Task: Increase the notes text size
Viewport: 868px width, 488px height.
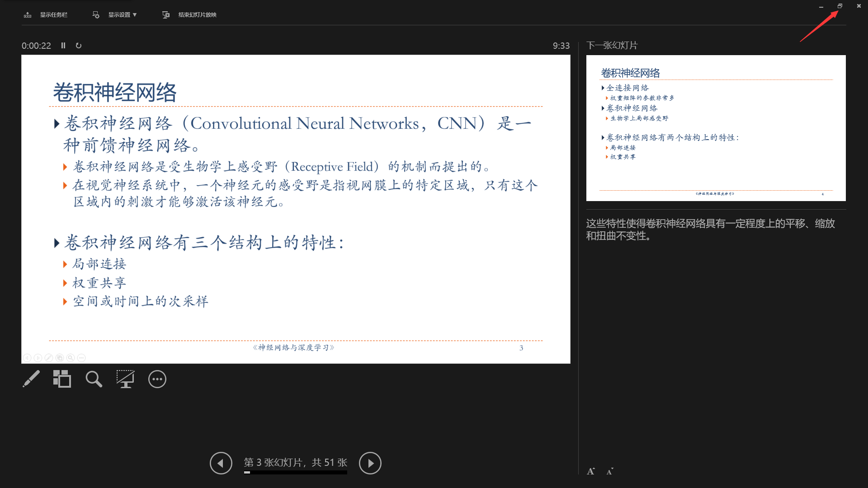Action: [x=591, y=471]
